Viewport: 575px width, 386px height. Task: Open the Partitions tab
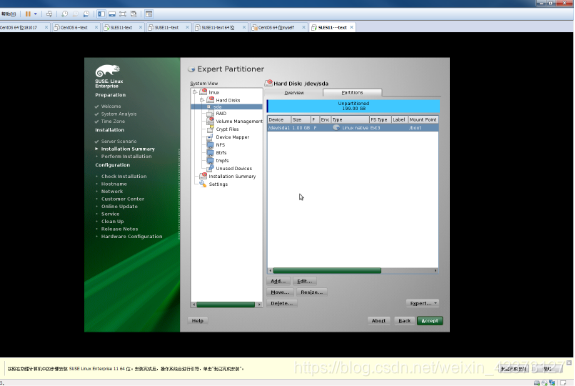(352, 93)
